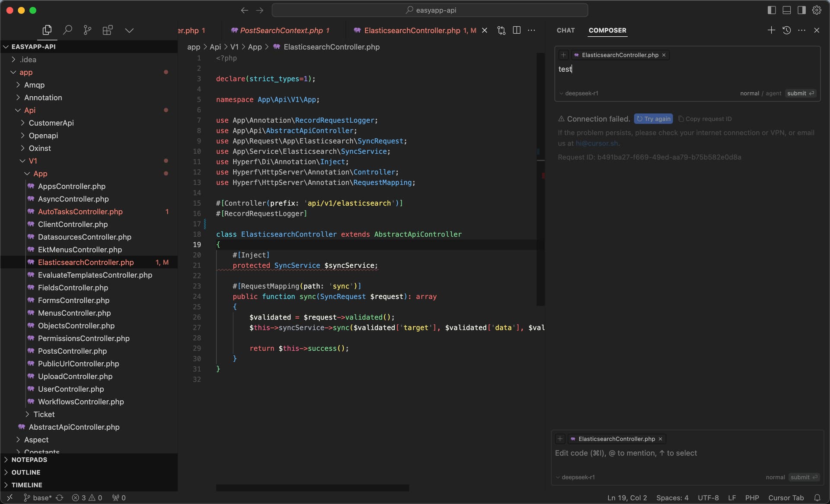Viewport: 830px width, 504px height.
Task: Open the compare changes icon in editor toolbar
Action: click(x=501, y=30)
